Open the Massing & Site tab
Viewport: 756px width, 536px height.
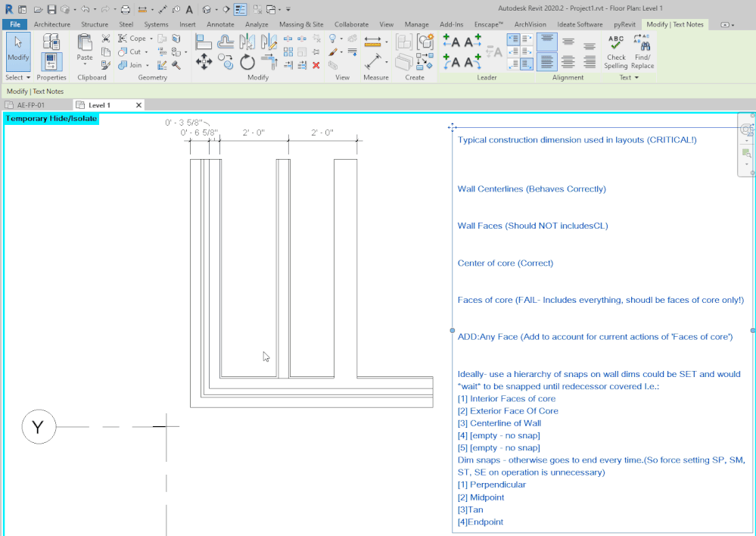click(301, 24)
